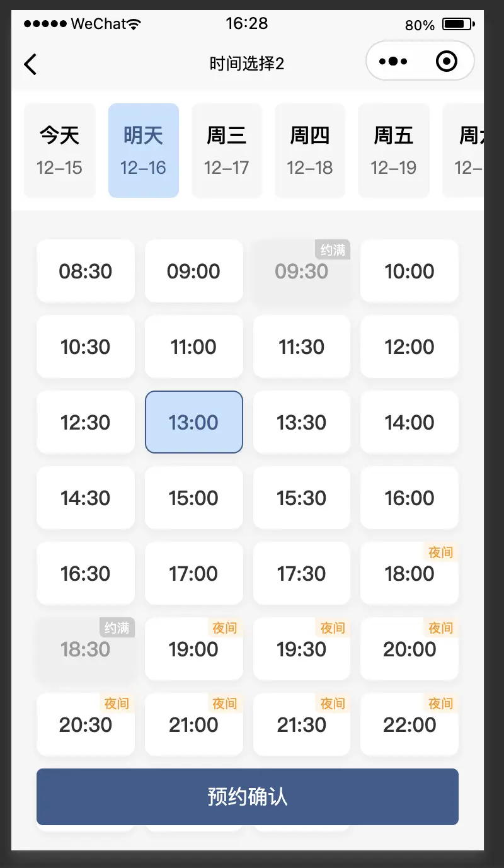Tap the back arrow icon
The height and width of the screenshot is (868, 504).
[x=30, y=64]
